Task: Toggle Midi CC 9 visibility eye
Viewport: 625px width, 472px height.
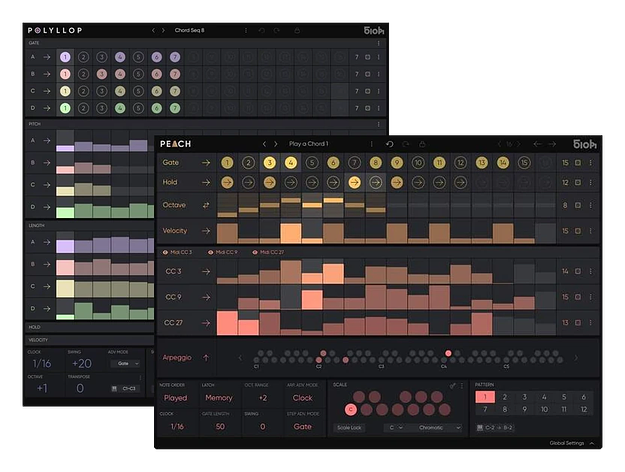Action: [210, 252]
